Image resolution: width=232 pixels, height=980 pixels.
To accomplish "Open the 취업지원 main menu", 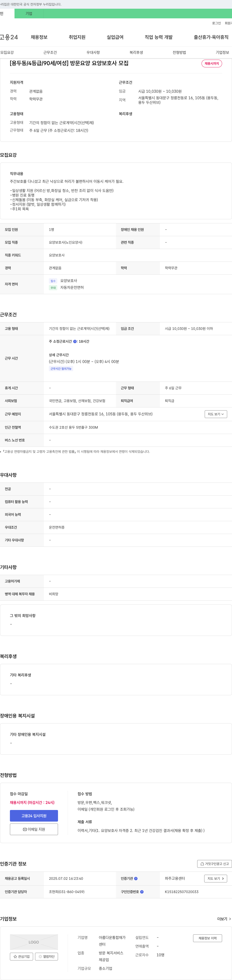I will [x=77, y=37].
